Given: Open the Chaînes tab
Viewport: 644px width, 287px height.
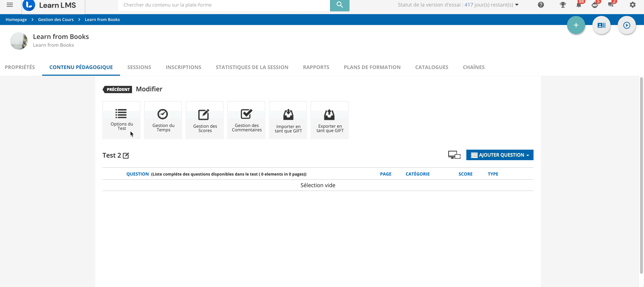Looking at the screenshot, I should click(x=474, y=67).
